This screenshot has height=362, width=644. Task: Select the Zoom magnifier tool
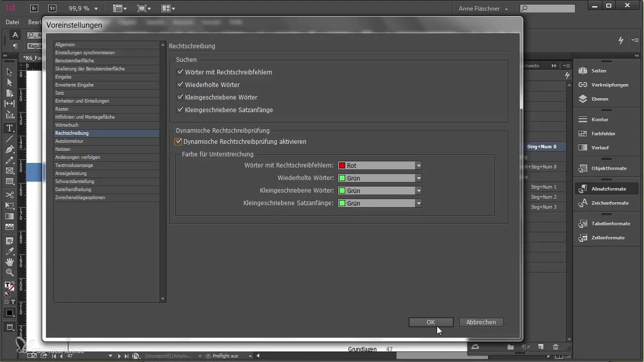[x=9, y=273]
